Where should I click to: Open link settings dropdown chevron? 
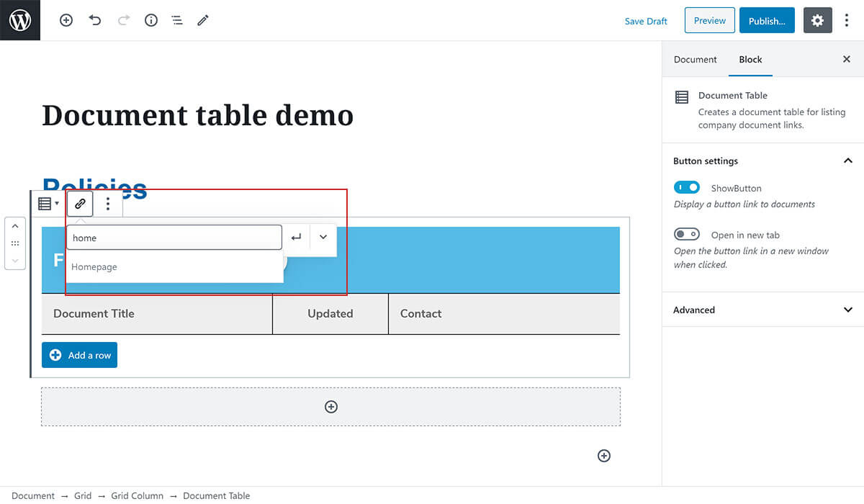323,238
